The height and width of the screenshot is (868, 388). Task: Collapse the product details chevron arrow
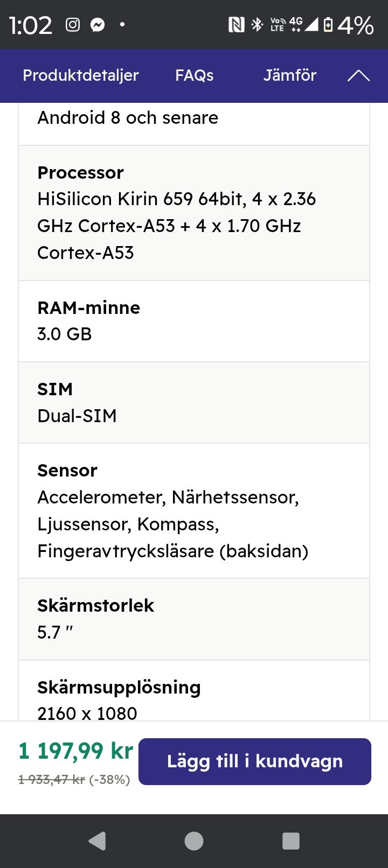pos(358,76)
